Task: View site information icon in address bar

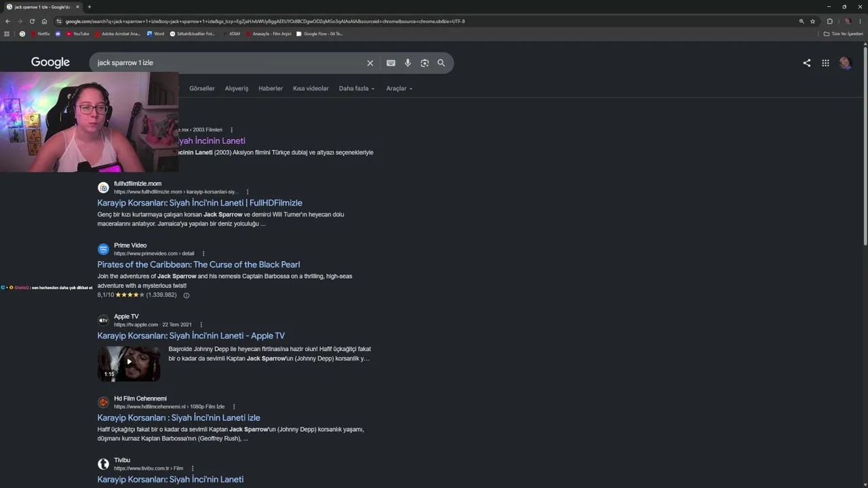Action: 59,21
